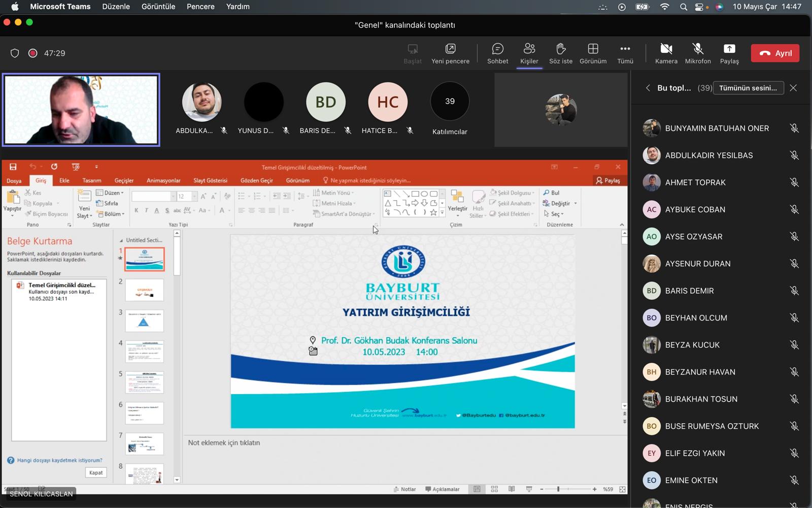Open the Yardım menu in menu bar

[238, 7]
